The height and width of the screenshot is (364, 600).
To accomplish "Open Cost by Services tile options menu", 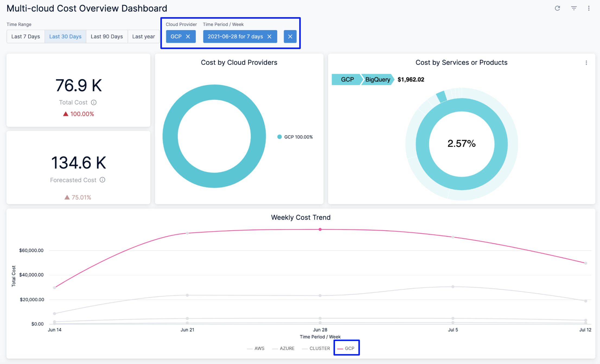I will tap(586, 63).
